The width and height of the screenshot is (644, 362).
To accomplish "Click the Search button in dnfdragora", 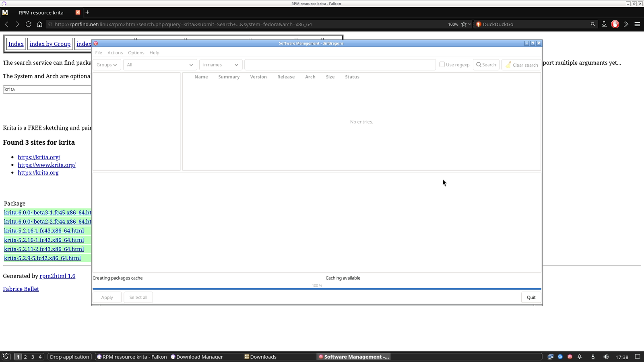I will (486, 65).
